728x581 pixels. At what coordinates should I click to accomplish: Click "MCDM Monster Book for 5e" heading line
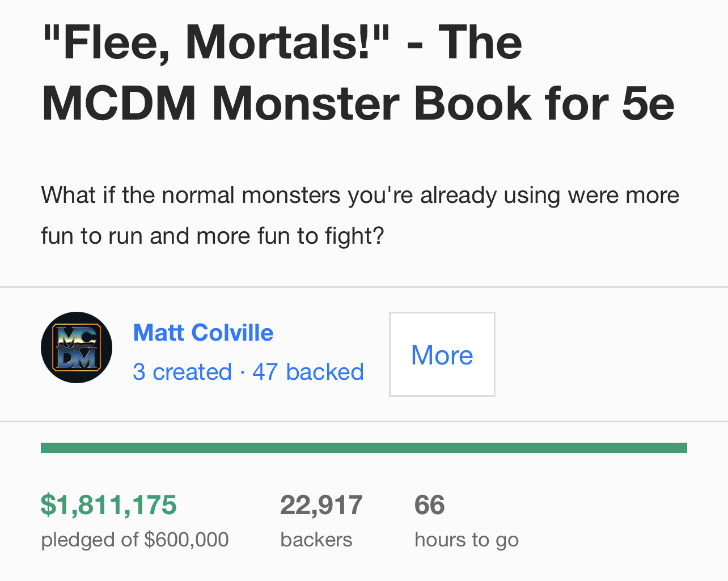pos(358,104)
